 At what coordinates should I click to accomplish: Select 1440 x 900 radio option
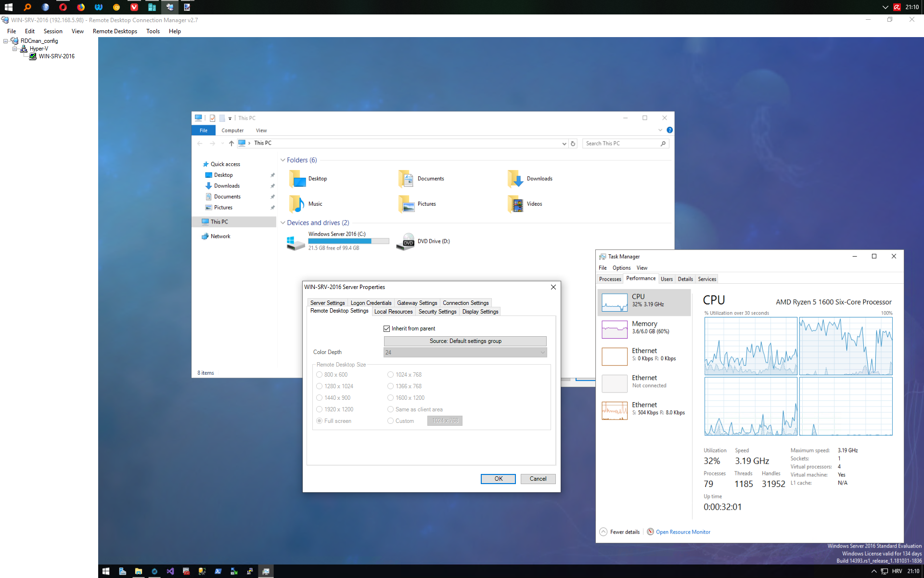click(x=319, y=398)
